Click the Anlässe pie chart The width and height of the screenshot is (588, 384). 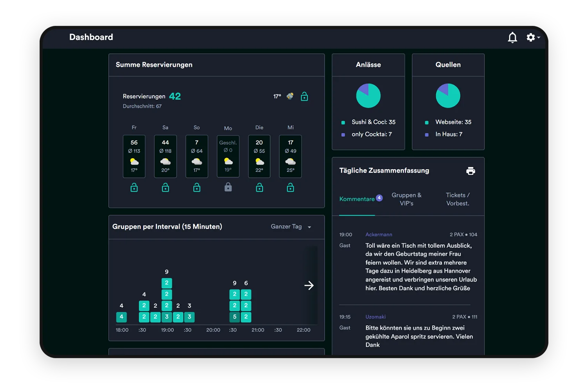click(368, 96)
